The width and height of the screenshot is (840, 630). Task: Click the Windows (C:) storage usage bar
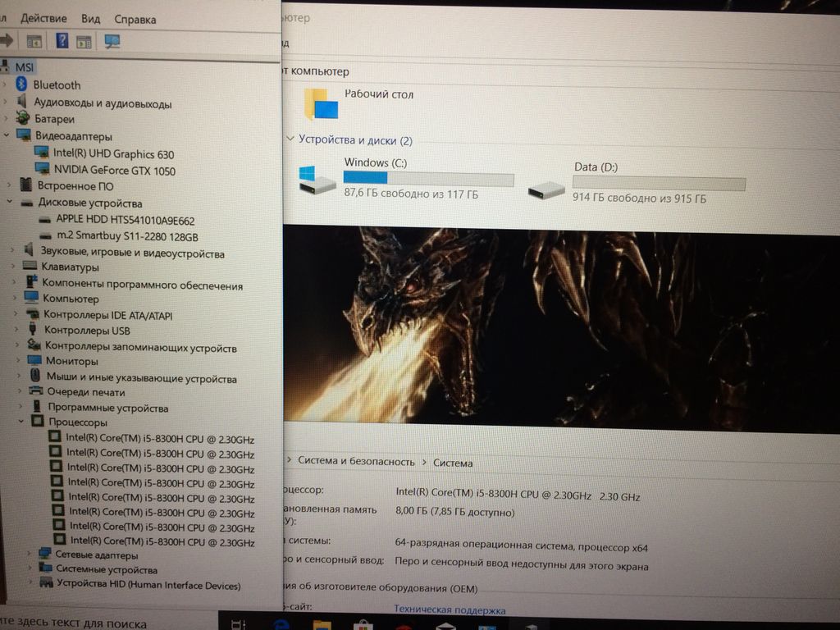pos(428,179)
